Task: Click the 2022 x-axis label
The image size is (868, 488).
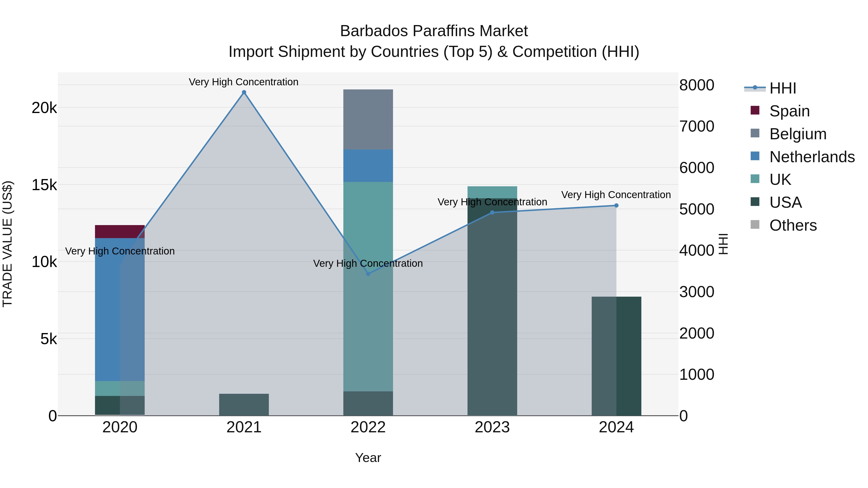Action: click(368, 427)
